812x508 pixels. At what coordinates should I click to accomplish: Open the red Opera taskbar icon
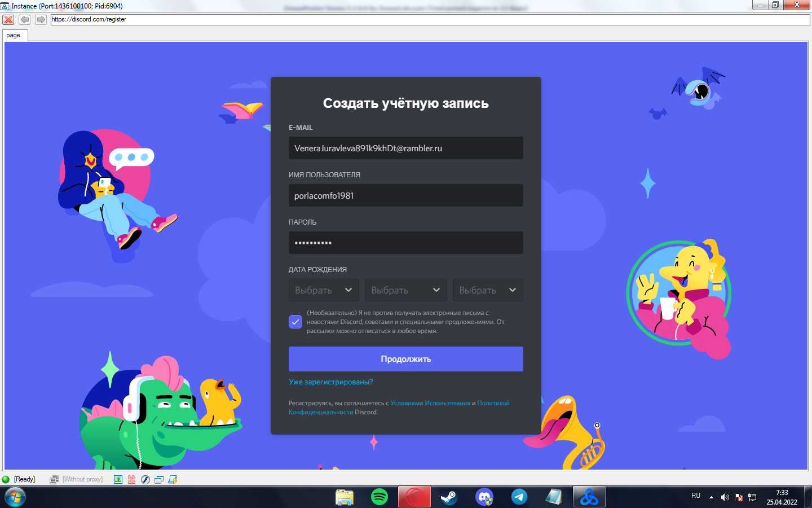[414, 497]
